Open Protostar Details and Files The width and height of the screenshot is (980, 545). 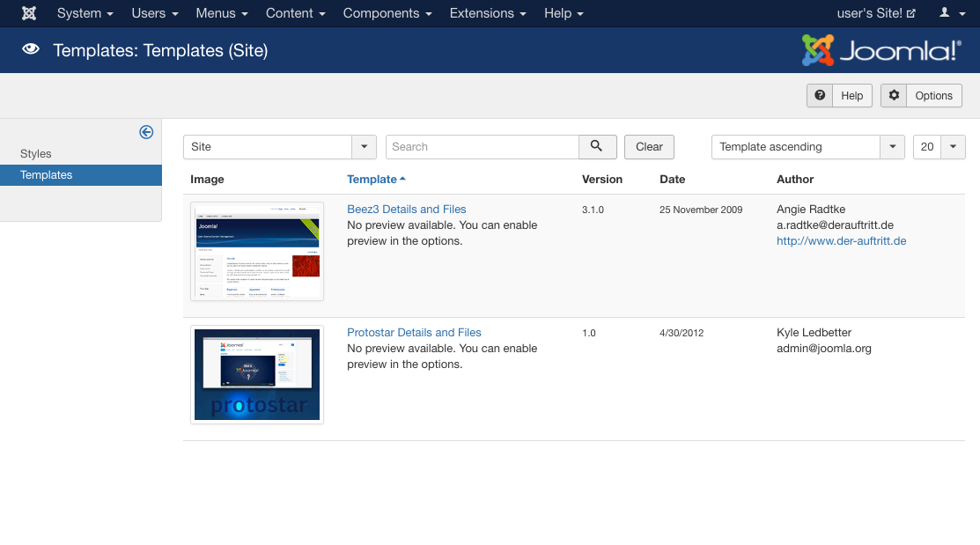pyautogui.click(x=414, y=333)
